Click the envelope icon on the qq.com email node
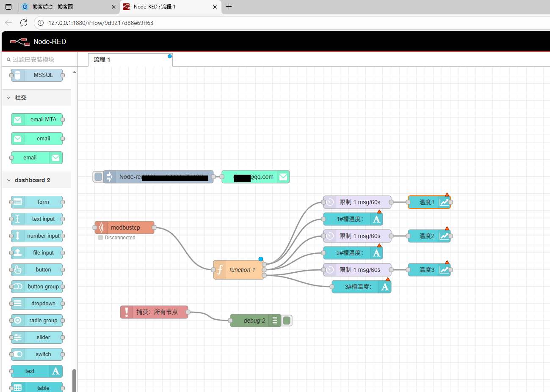This screenshot has width=550, height=392. tap(283, 177)
